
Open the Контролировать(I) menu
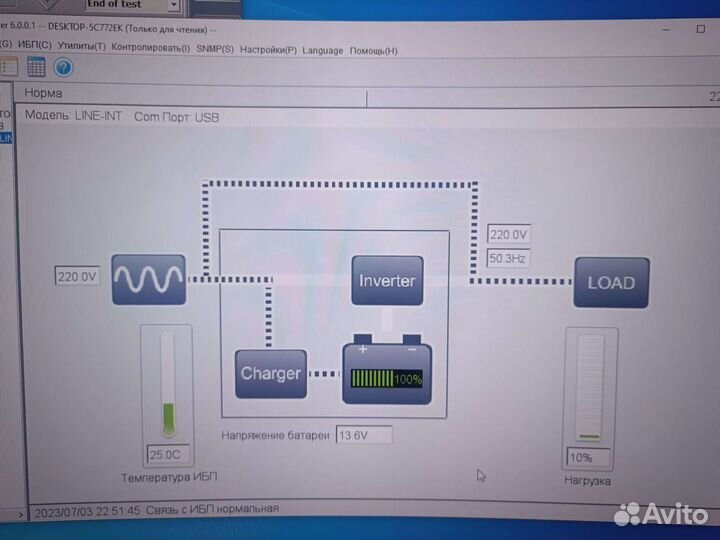click(x=150, y=48)
